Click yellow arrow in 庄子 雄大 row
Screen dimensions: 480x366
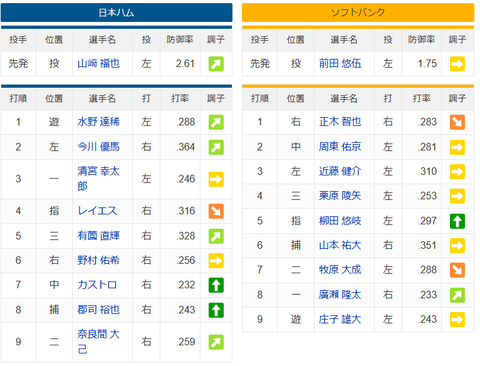pyautogui.click(x=457, y=320)
